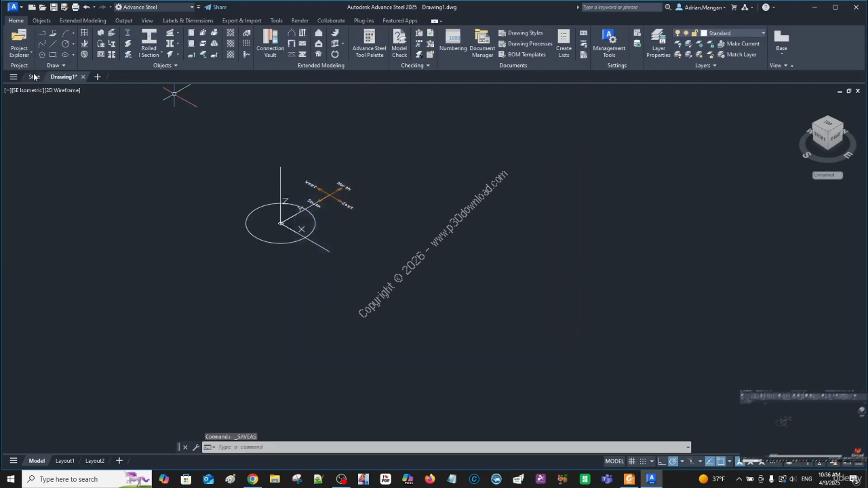Open Layer Properties

pyautogui.click(x=658, y=42)
